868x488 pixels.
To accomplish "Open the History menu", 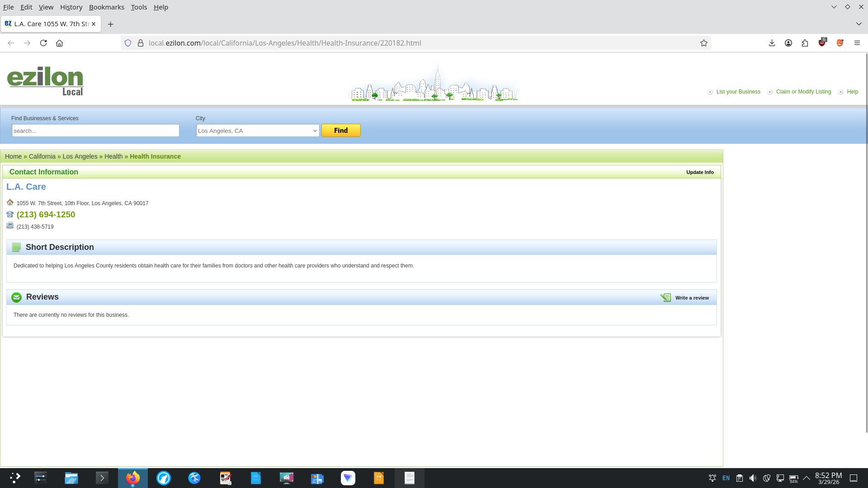I will click(x=71, y=7).
